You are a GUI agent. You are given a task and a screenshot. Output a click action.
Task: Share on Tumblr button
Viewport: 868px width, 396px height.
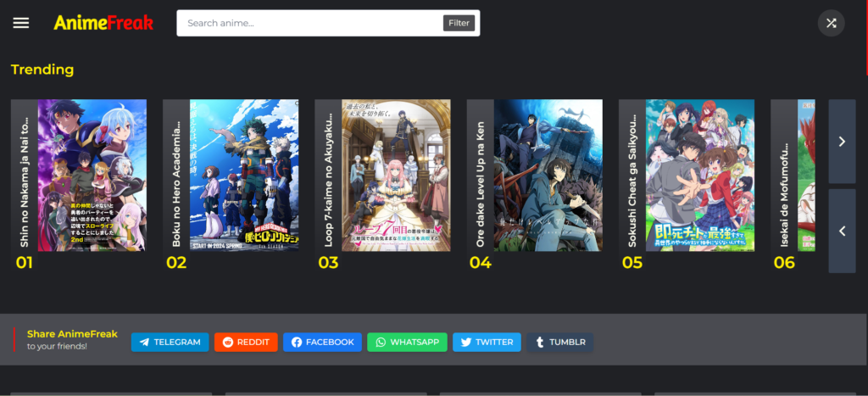click(x=559, y=343)
